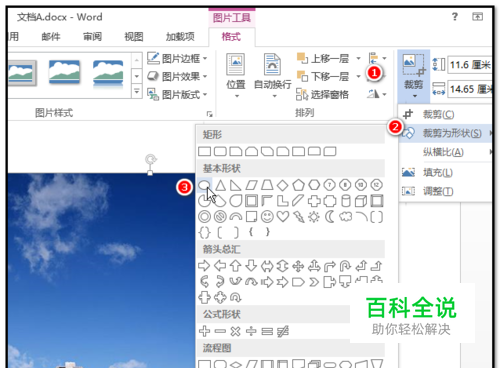The image size is (500, 368).
Task: Choose Crop to Shape (裁剪为形状) item
Action: point(446,133)
